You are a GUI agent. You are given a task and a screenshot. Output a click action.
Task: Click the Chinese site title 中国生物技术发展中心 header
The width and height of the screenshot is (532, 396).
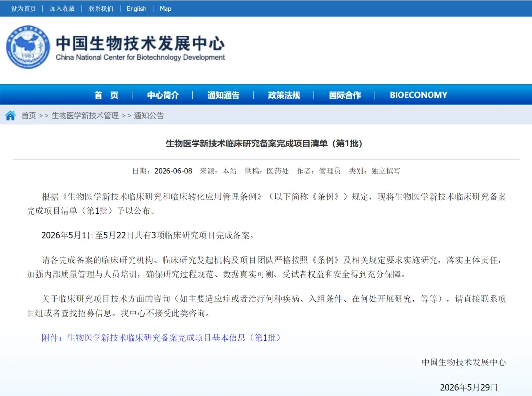pos(140,43)
